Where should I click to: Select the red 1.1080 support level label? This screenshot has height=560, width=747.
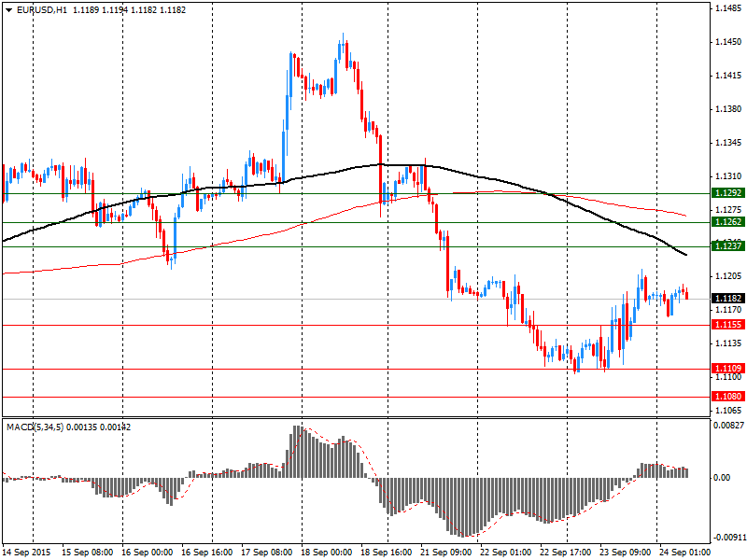728,397
